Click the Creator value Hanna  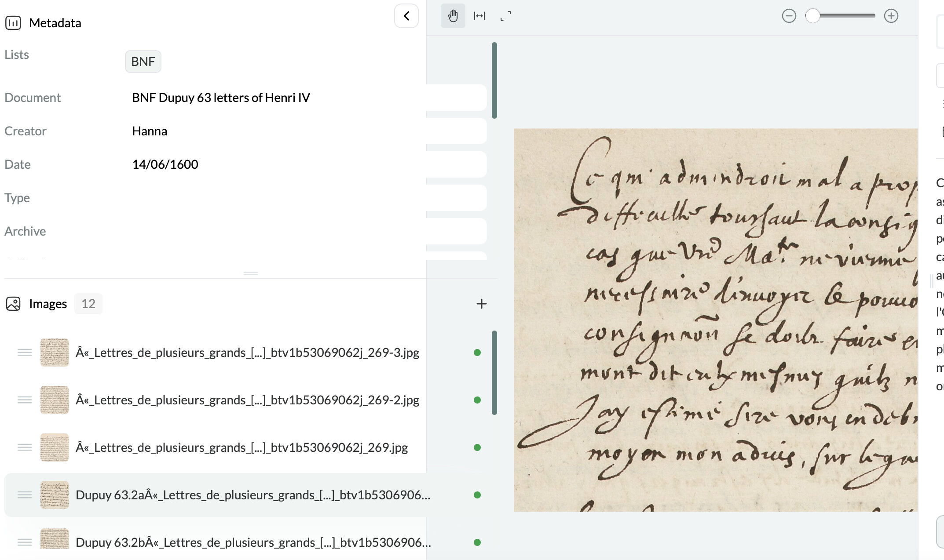(x=150, y=131)
